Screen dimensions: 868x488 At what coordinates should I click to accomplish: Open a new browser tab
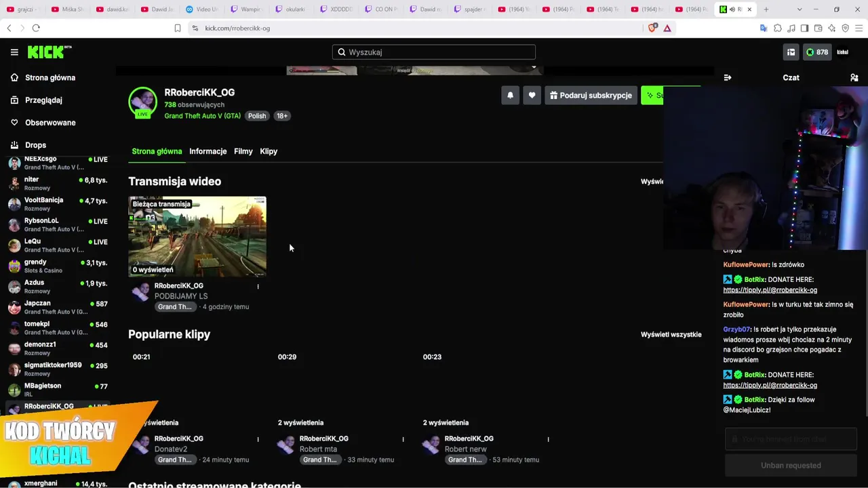766,9
